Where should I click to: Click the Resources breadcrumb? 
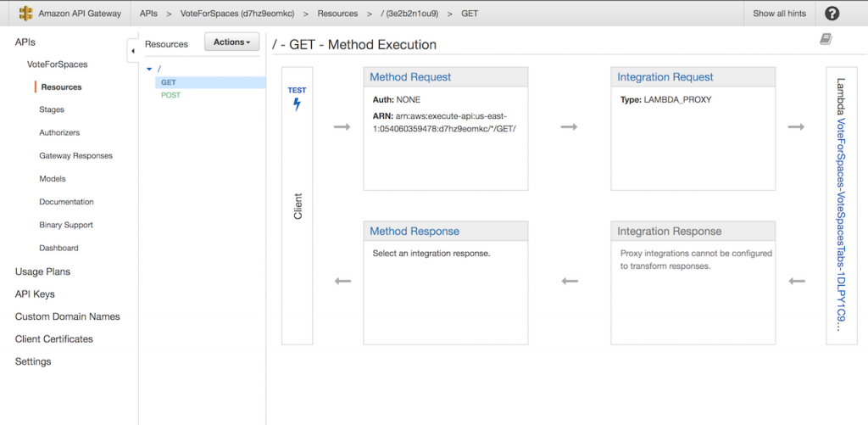[337, 14]
